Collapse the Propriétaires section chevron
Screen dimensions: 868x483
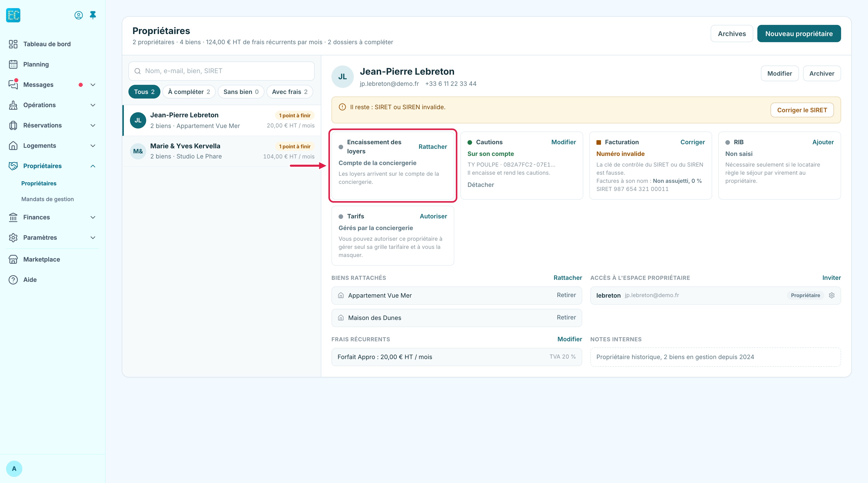(93, 166)
